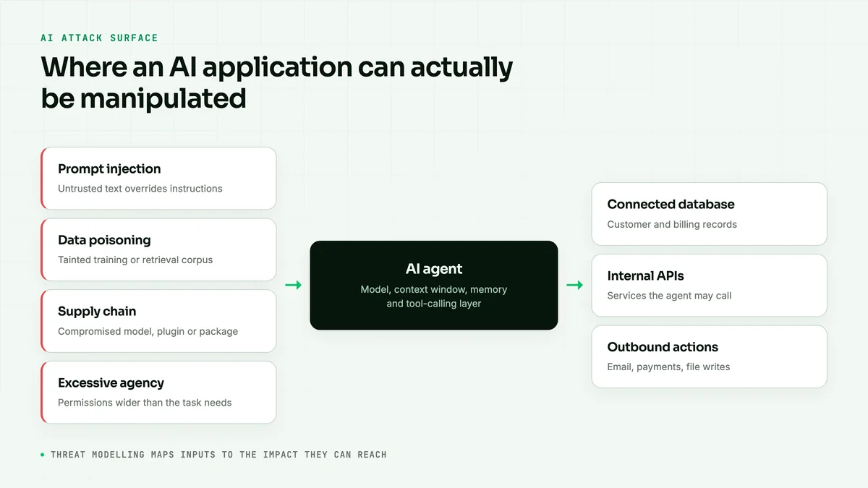
Task: Click the "Prompt injection" card title
Action: click(x=109, y=169)
